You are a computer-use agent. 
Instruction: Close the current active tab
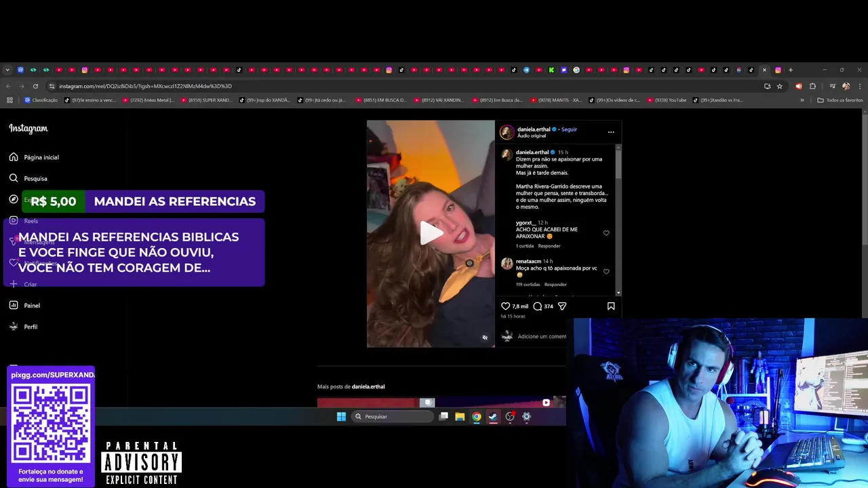(x=764, y=70)
